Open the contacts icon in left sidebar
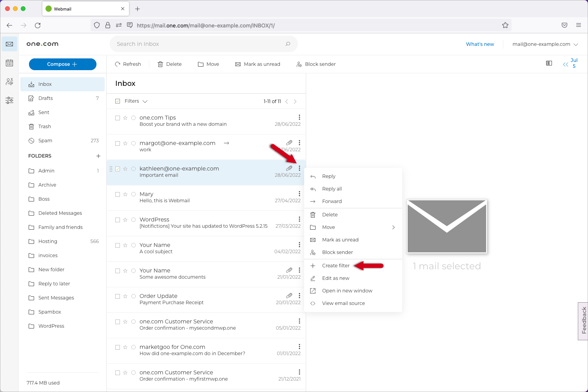 [x=9, y=82]
